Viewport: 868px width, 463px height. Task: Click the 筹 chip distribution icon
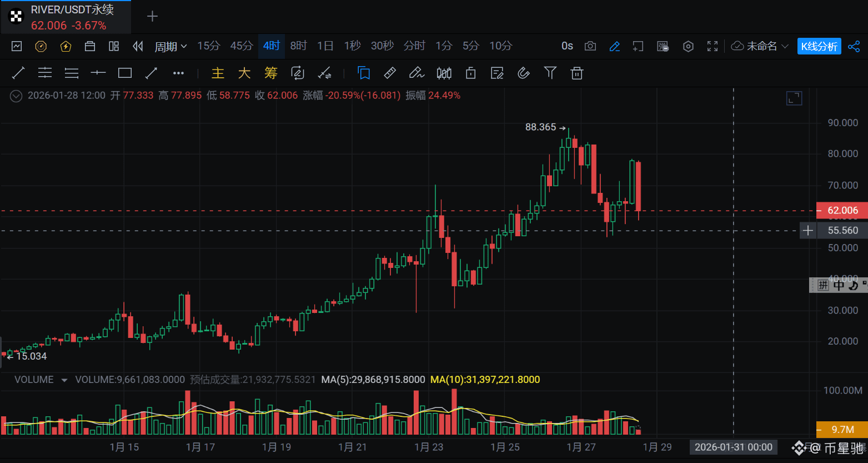[271, 73]
